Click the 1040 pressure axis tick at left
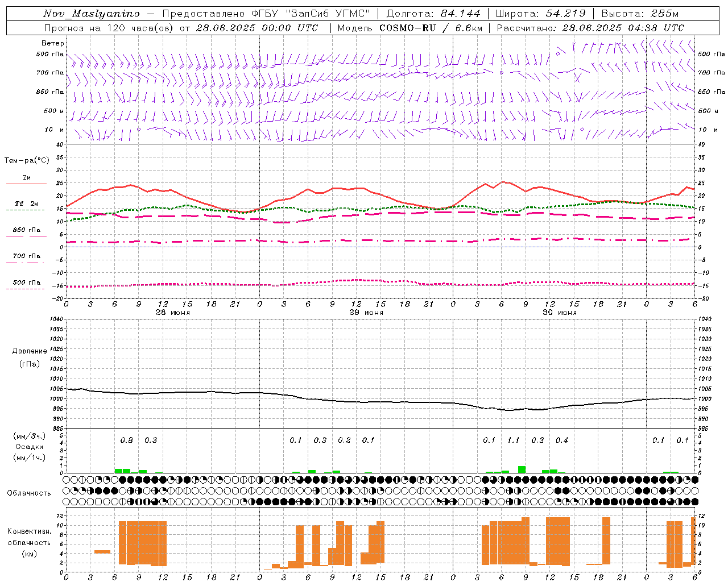Screen dimensions: 728x582 pyautogui.click(x=56, y=319)
